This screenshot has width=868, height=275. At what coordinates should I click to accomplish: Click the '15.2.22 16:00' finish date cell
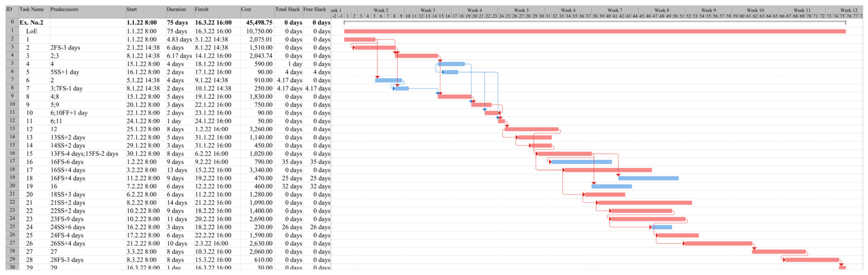pos(213,170)
